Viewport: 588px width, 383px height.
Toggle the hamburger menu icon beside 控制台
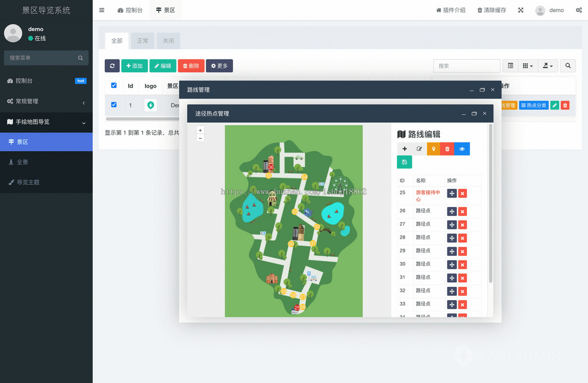(101, 10)
